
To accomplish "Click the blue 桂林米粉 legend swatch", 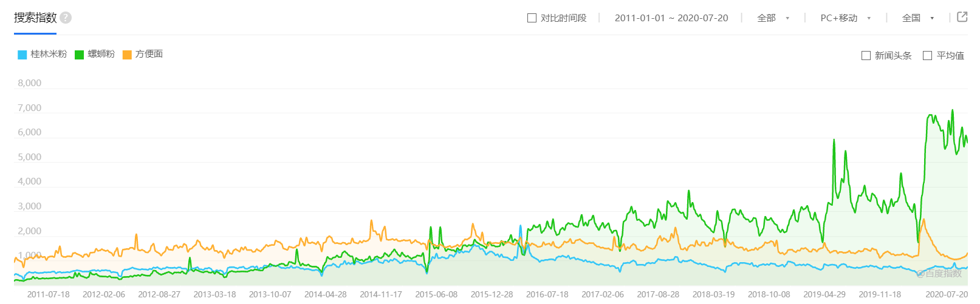I will 22,55.
